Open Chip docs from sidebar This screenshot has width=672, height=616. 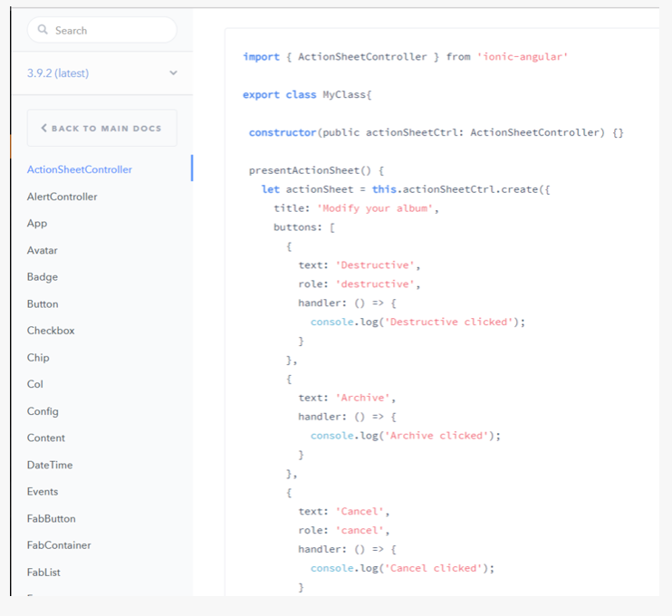38,358
